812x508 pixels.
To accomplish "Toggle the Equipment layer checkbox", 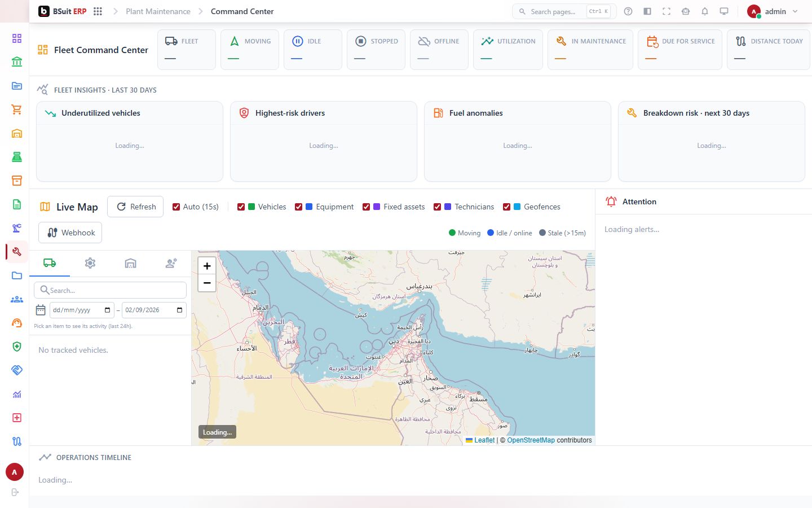I will [x=299, y=207].
